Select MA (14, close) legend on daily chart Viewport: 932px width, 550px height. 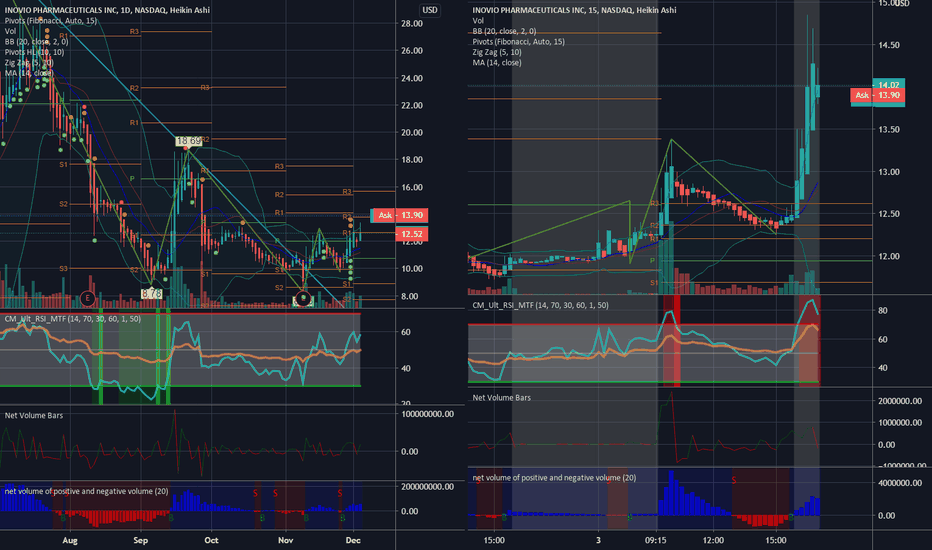[x=29, y=73]
